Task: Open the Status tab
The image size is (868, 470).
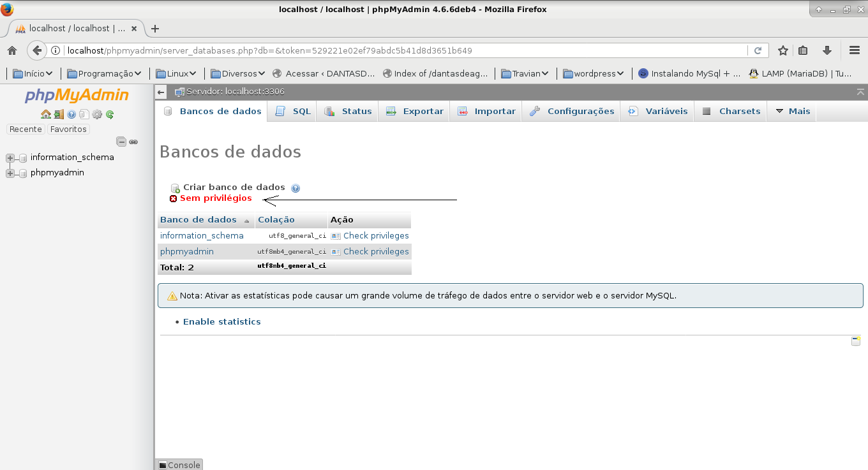Action: [348, 111]
